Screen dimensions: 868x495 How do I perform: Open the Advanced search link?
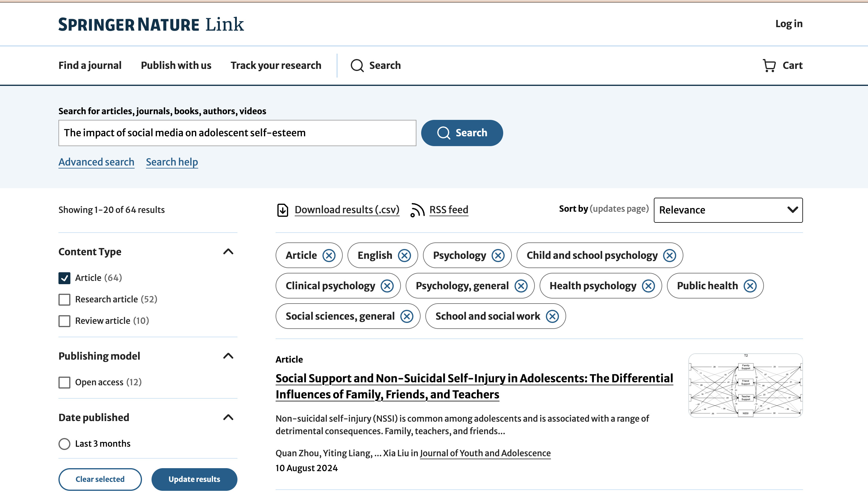[x=96, y=162]
